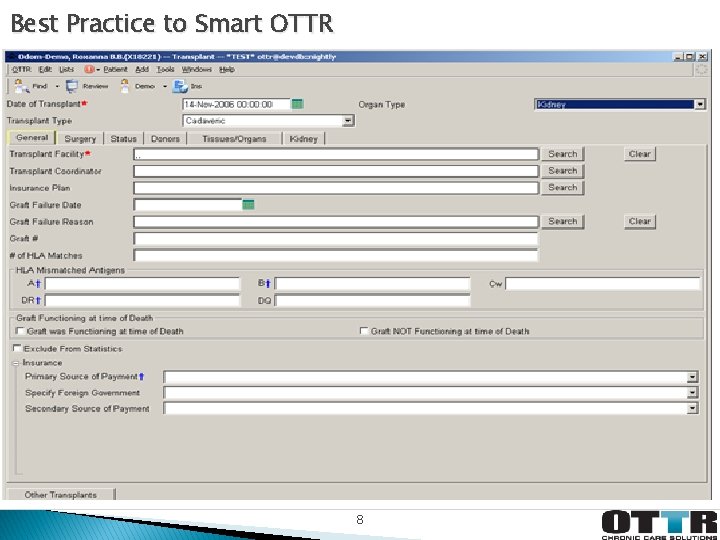Clear the Transplant Facility field
The height and width of the screenshot is (540, 720).
640,154
